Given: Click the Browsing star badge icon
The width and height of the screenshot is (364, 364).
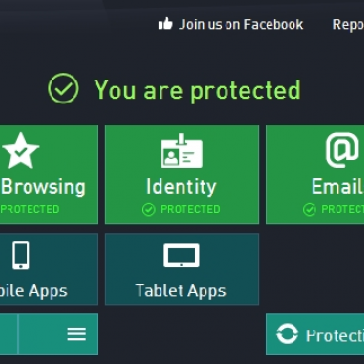Looking at the screenshot, I should pyautogui.click(x=21, y=151).
